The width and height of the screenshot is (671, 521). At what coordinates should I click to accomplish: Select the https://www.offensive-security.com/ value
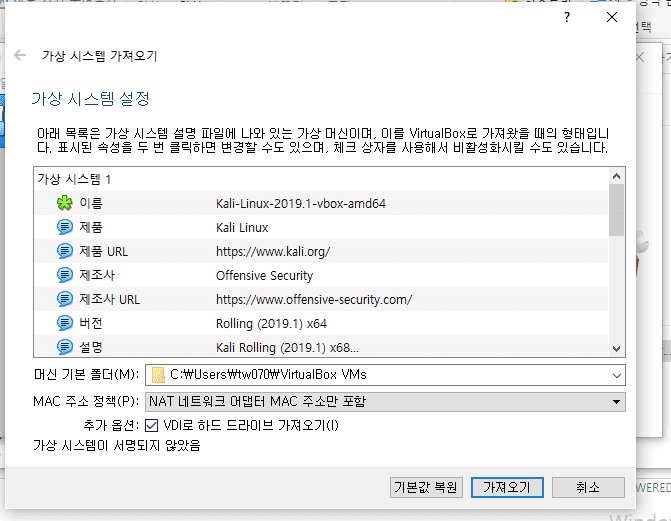pos(314,299)
